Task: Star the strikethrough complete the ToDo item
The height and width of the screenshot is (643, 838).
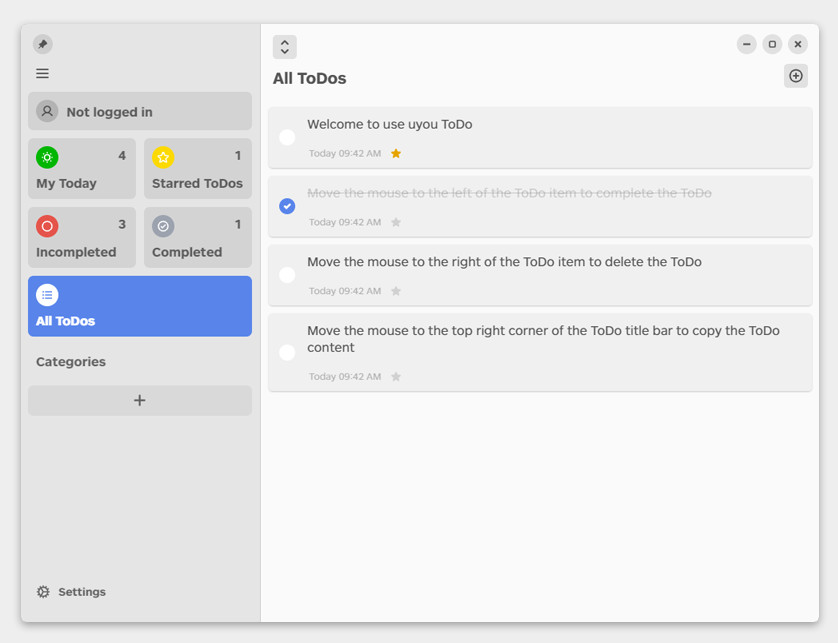Action: (x=396, y=222)
